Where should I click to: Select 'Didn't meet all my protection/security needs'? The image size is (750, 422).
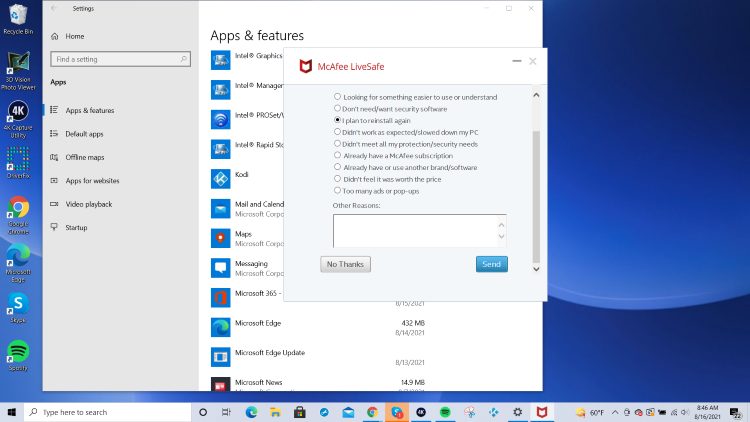tap(337, 144)
